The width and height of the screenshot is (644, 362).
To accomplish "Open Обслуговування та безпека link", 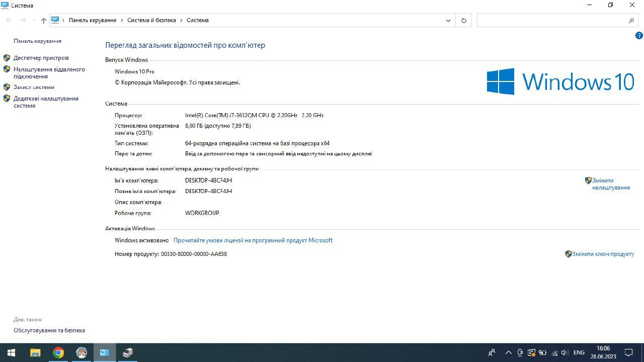I will 49,330.
